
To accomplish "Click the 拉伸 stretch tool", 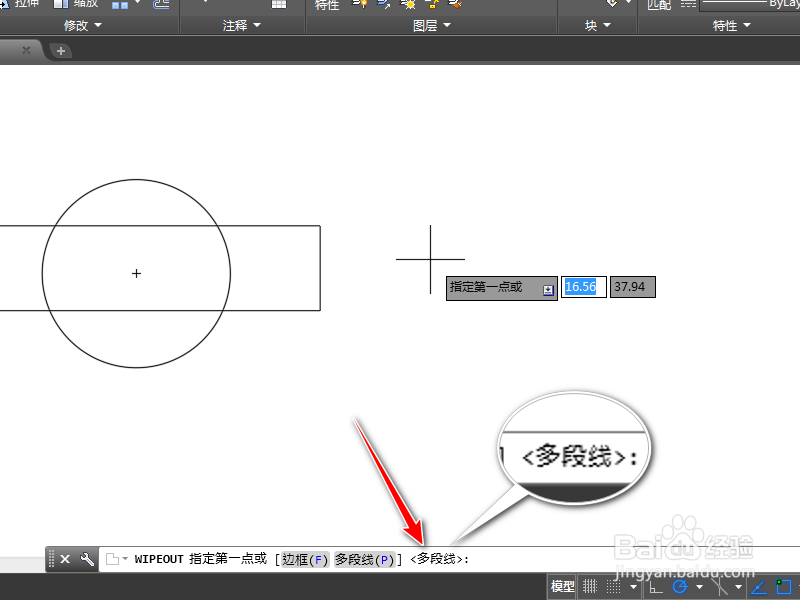I will (x=20, y=4).
